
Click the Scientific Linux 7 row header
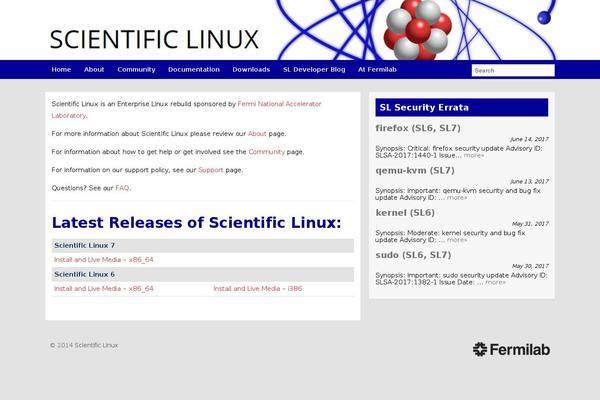point(203,245)
